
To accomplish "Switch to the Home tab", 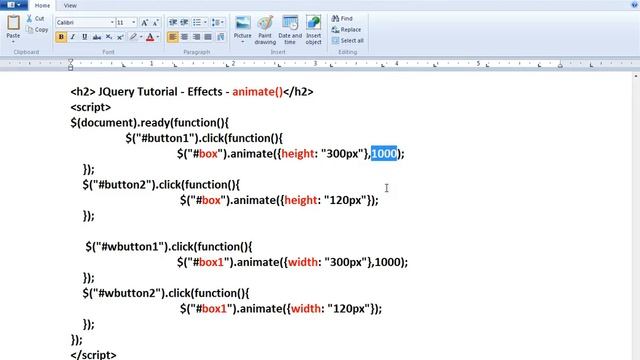I will tap(42, 6).
